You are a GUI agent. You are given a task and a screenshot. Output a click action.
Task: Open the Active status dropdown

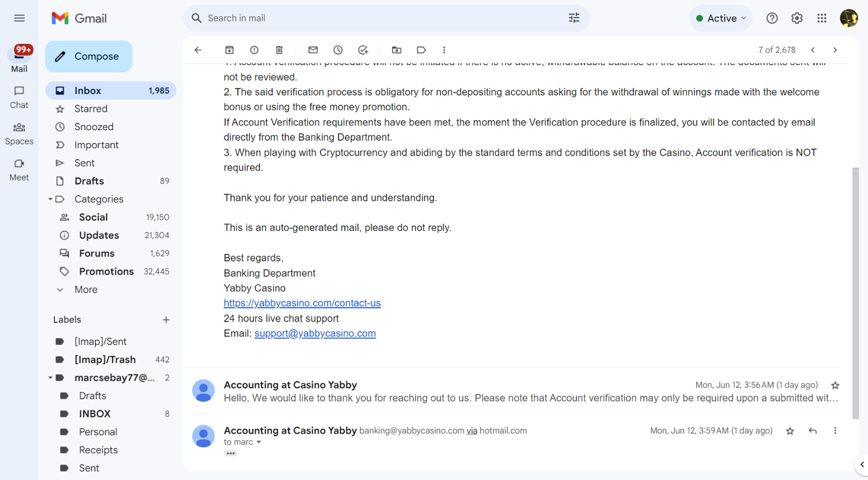click(x=721, y=19)
